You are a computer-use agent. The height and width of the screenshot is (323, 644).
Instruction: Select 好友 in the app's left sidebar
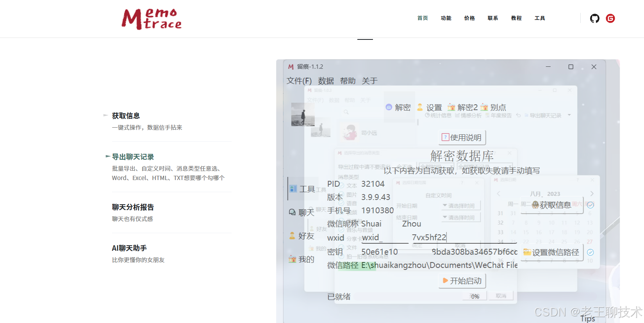(301, 236)
